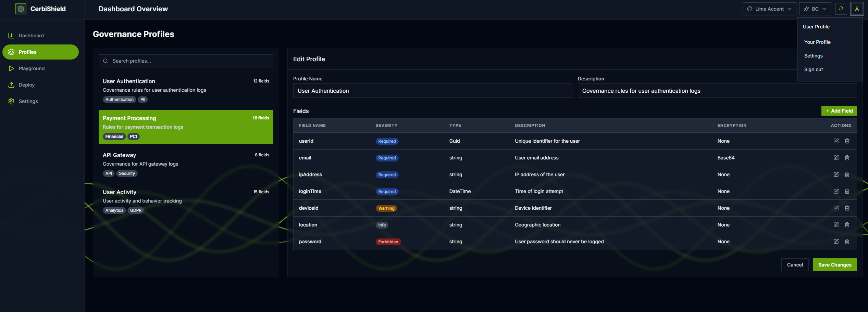Sign out from the account menu
The image size is (868, 312).
pyautogui.click(x=814, y=69)
